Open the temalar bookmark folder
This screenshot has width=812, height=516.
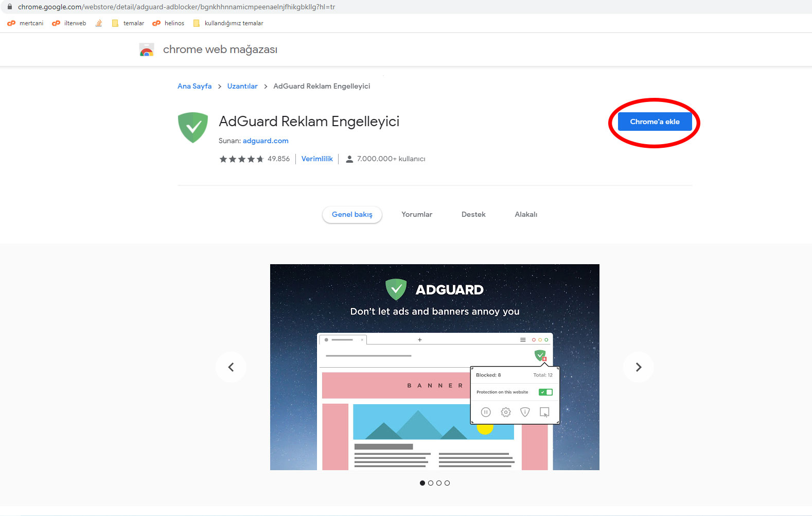pos(128,23)
